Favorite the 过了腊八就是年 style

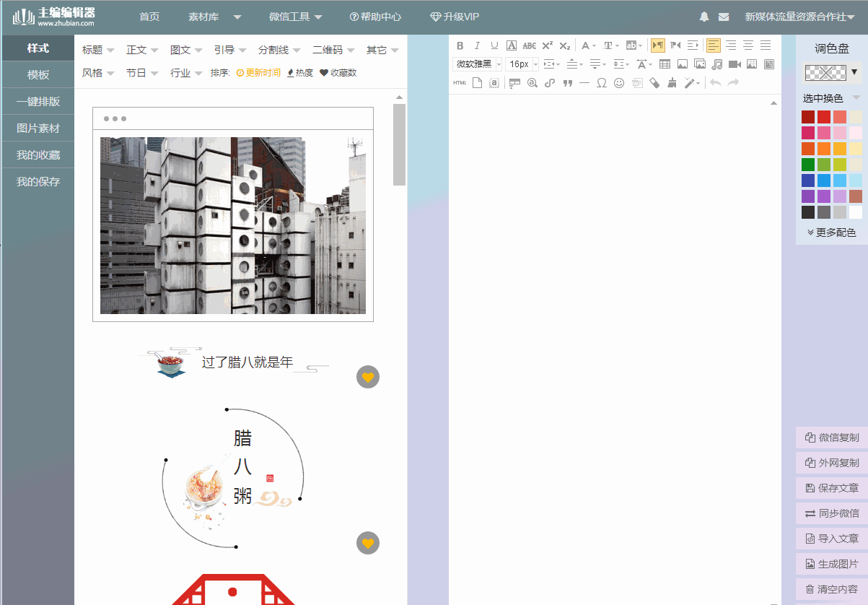[368, 377]
